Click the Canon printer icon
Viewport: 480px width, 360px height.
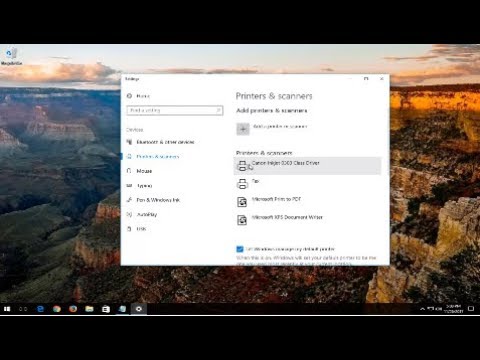click(x=242, y=166)
